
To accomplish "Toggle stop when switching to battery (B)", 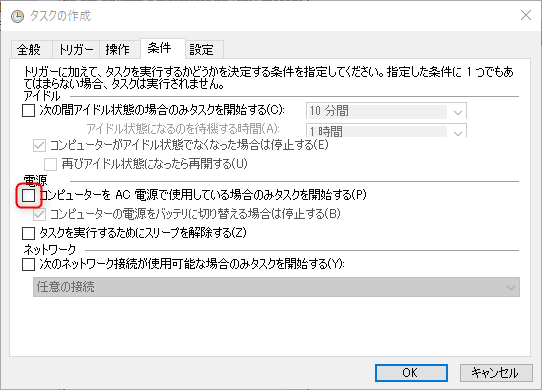I will pyautogui.click(x=39, y=214).
